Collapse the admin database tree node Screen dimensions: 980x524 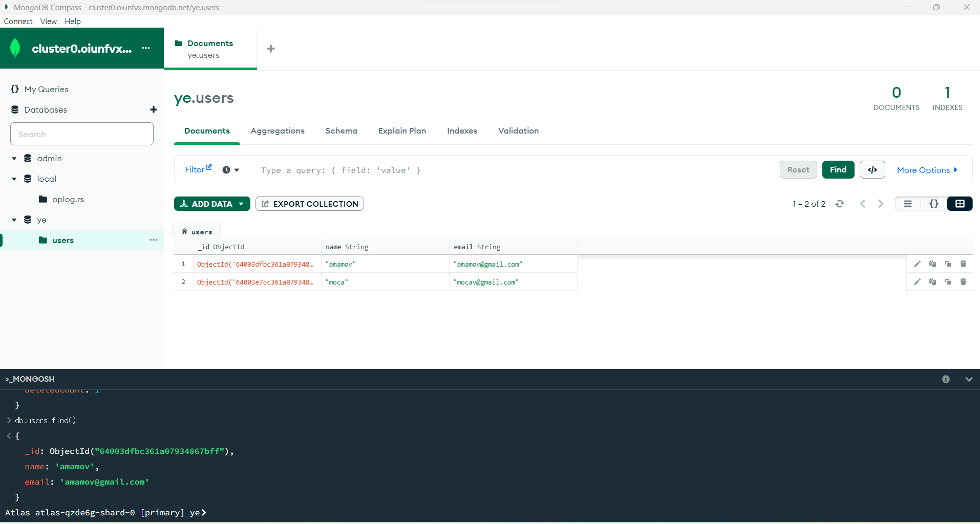click(x=14, y=159)
